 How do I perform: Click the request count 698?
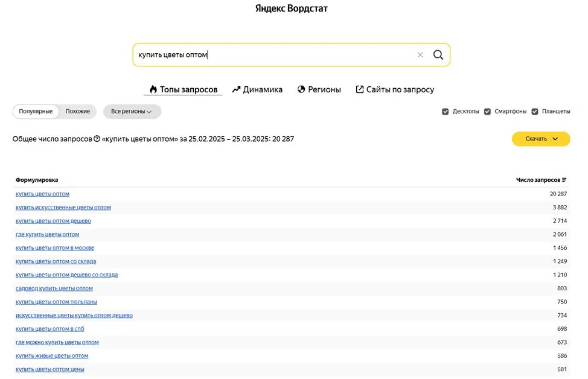click(x=562, y=329)
